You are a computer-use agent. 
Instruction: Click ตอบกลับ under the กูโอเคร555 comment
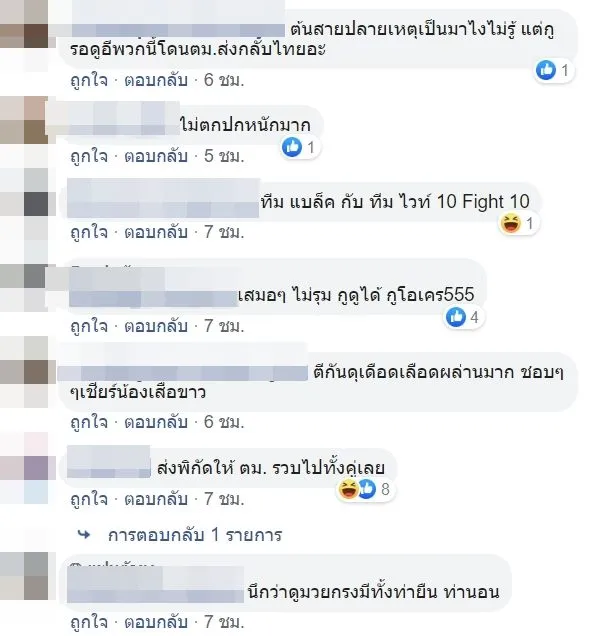click(156, 326)
